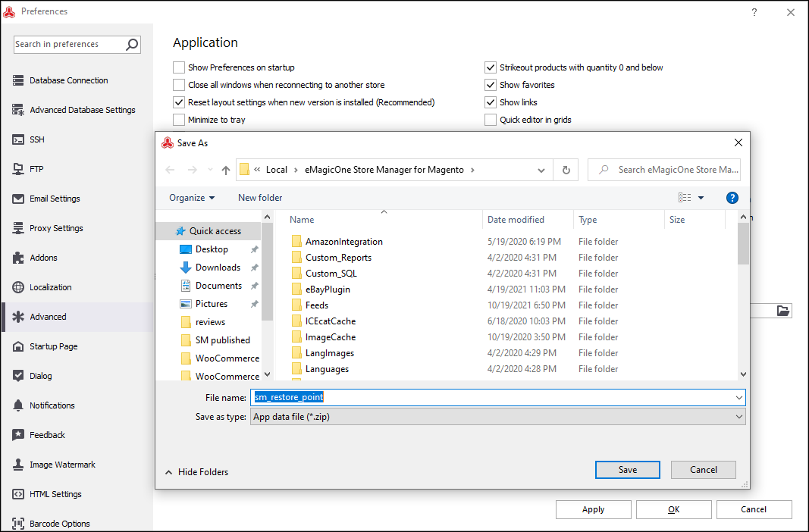Select Quick access in navigation pane
The height and width of the screenshot is (532, 809).
tap(209, 231)
